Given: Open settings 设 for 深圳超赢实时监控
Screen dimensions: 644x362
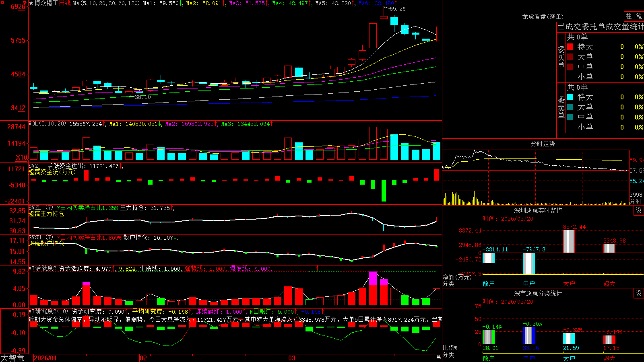Looking at the screenshot, I should click(x=639, y=210).
